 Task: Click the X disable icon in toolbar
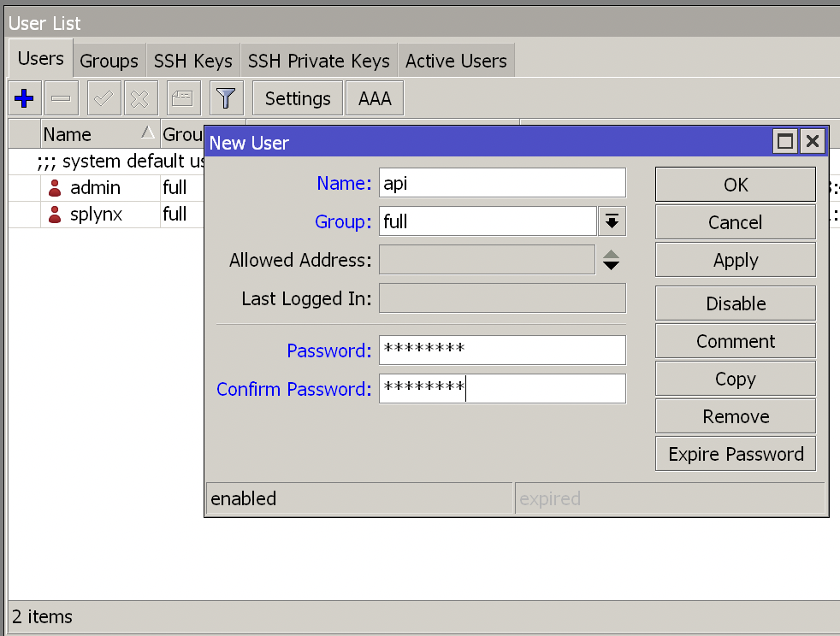point(140,99)
